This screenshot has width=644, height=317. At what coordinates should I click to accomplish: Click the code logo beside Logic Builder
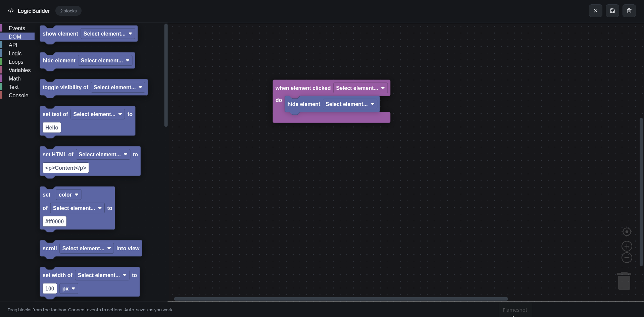tap(10, 10)
